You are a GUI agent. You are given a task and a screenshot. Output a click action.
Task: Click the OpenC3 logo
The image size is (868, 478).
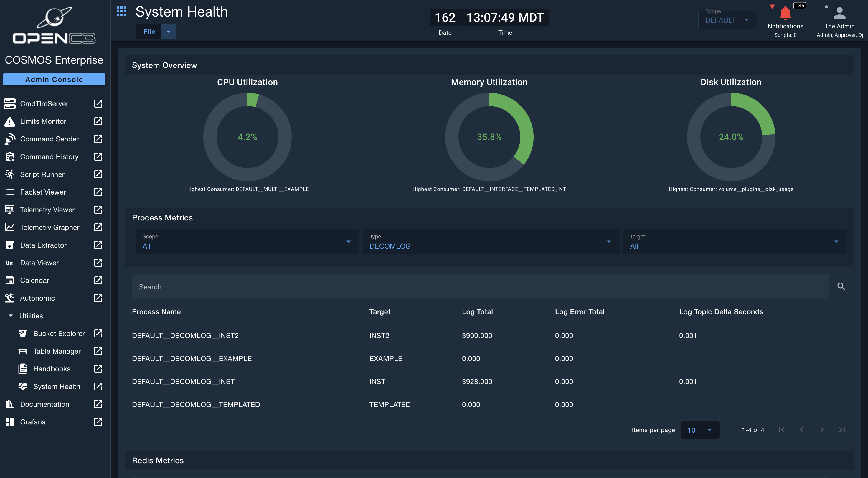(x=54, y=25)
